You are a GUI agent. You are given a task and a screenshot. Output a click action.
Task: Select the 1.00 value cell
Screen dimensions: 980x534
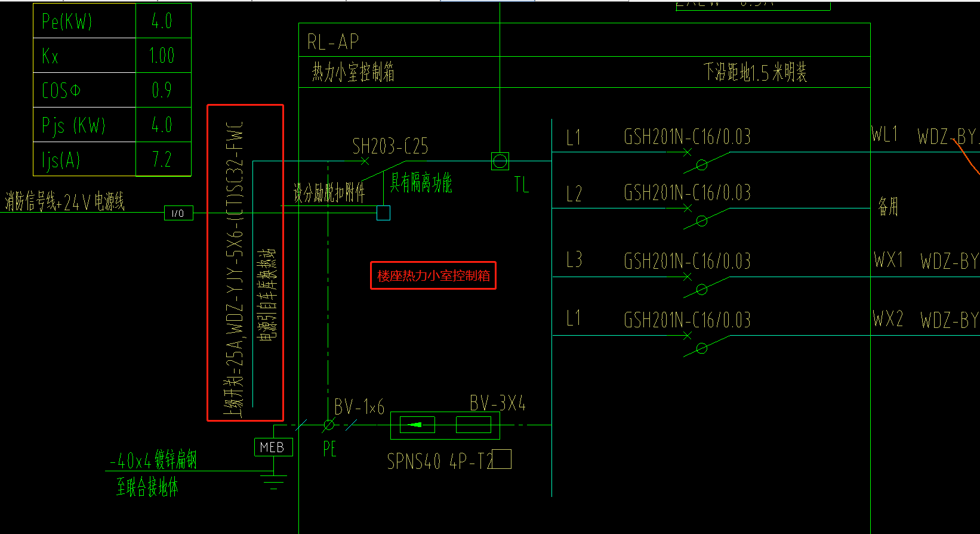(164, 56)
